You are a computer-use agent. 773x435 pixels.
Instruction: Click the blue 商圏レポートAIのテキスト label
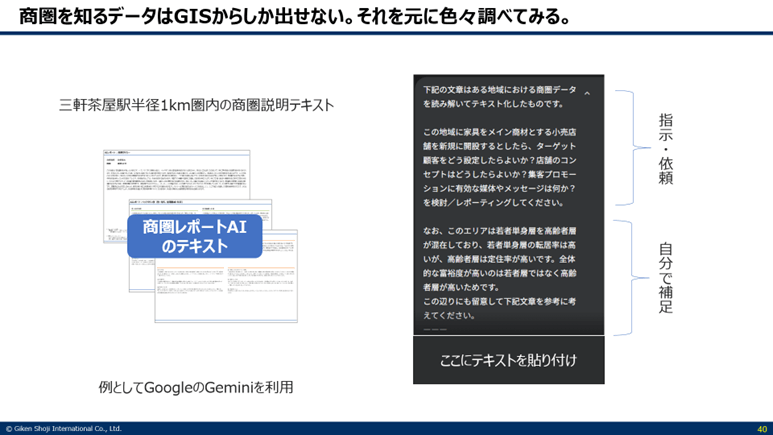(195, 236)
